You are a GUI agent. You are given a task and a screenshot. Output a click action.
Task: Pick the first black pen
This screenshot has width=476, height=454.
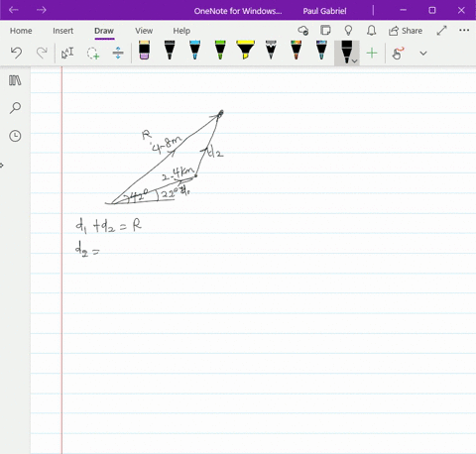tap(170, 51)
